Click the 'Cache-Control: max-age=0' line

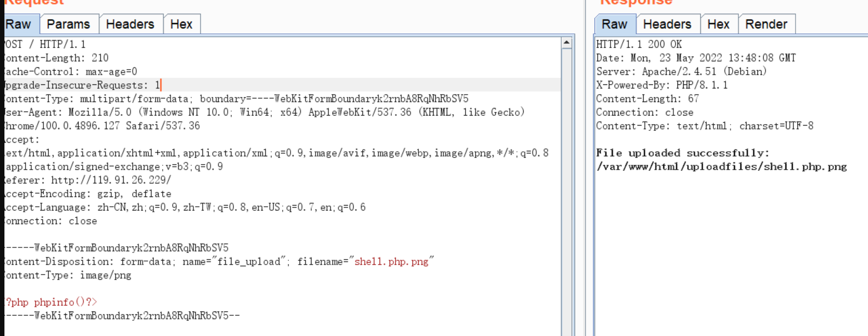71,71
